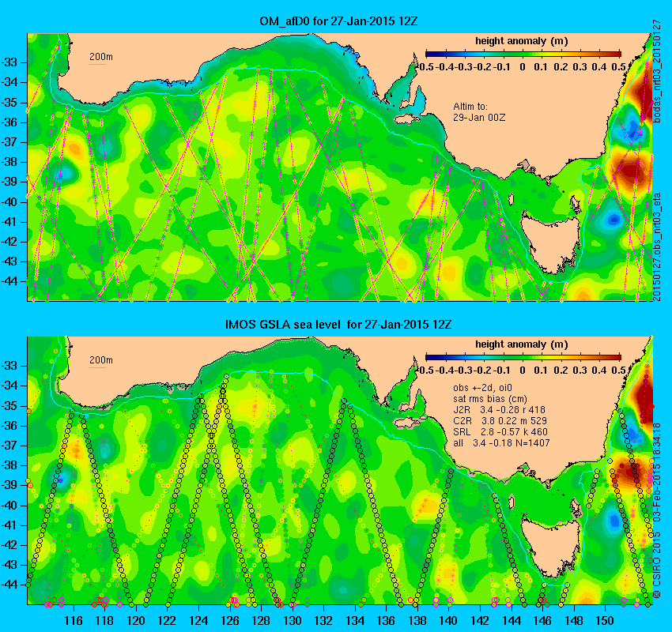Select 'height anomaly (m)' label in top panel
This screenshot has width=672, height=632.
coord(522,41)
